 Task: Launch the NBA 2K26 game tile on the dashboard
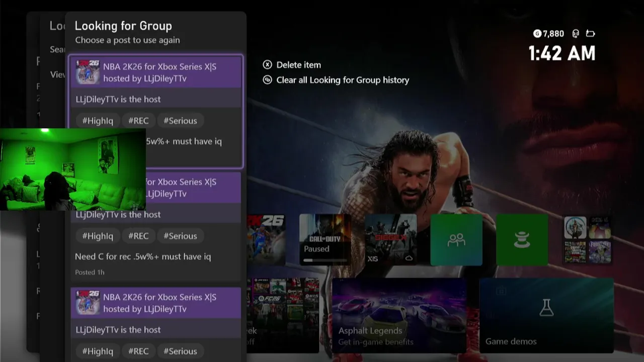pyautogui.click(x=266, y=240)
